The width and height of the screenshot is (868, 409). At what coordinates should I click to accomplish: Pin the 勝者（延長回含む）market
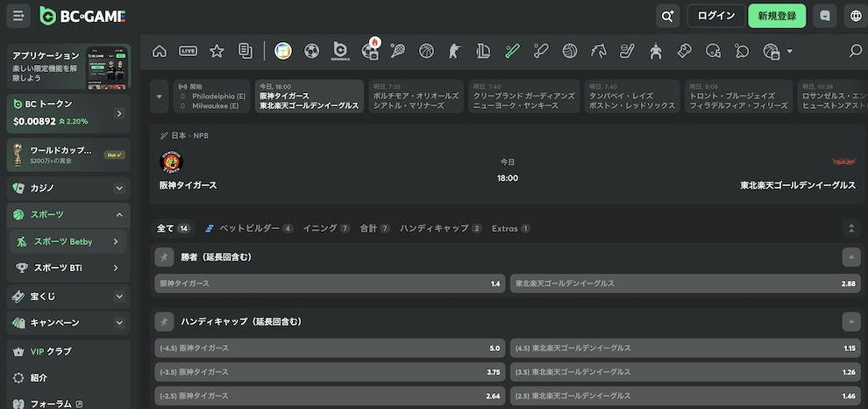(164, 257)
